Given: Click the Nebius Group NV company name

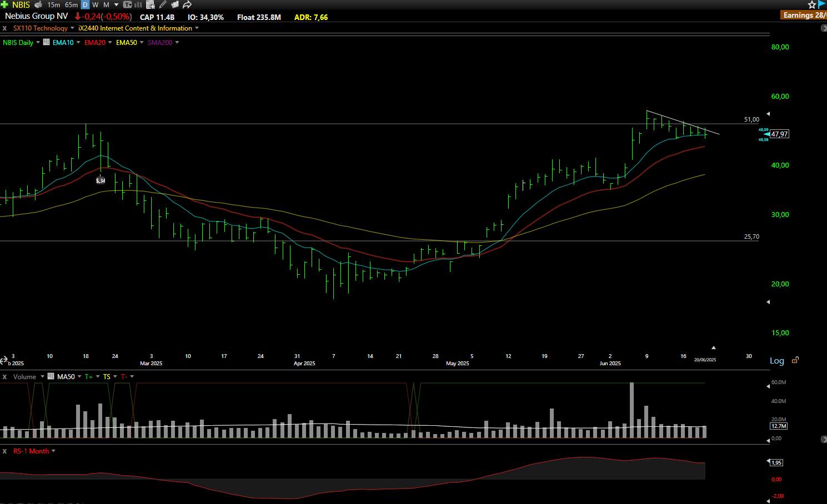Looking at the screenshot, I should 36,16.
